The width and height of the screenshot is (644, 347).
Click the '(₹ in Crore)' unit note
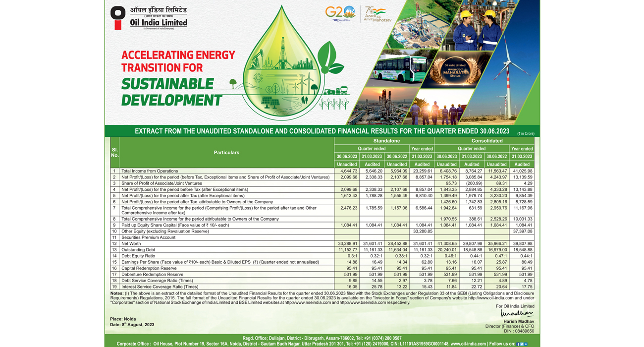pyautogui.click(x=526, y=133)
